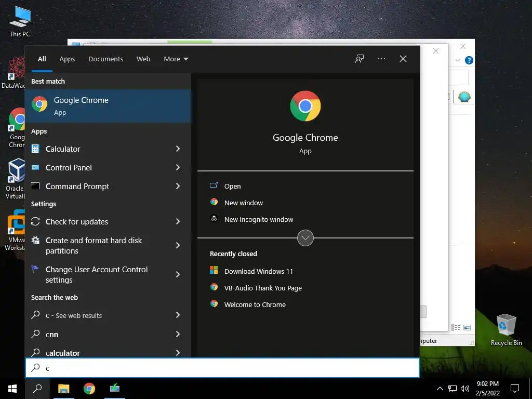The width and height of the screenshot is (532, 399).
Task: Click the Control Panel icon in results
Action: click(x=35, y=167)
